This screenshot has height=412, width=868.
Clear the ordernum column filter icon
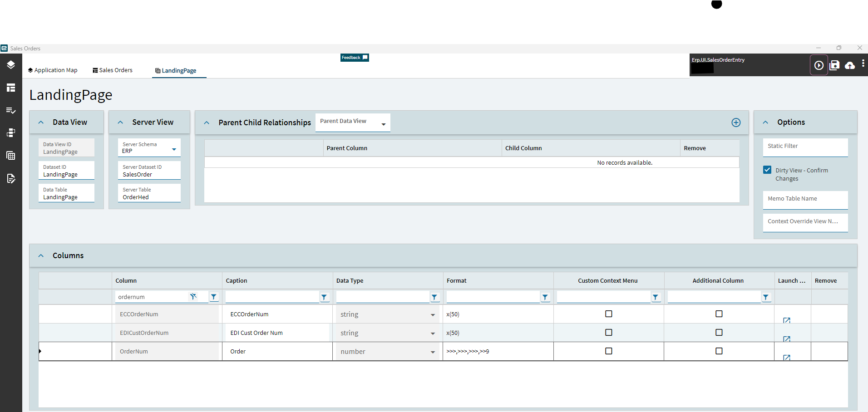pos(193,297)
